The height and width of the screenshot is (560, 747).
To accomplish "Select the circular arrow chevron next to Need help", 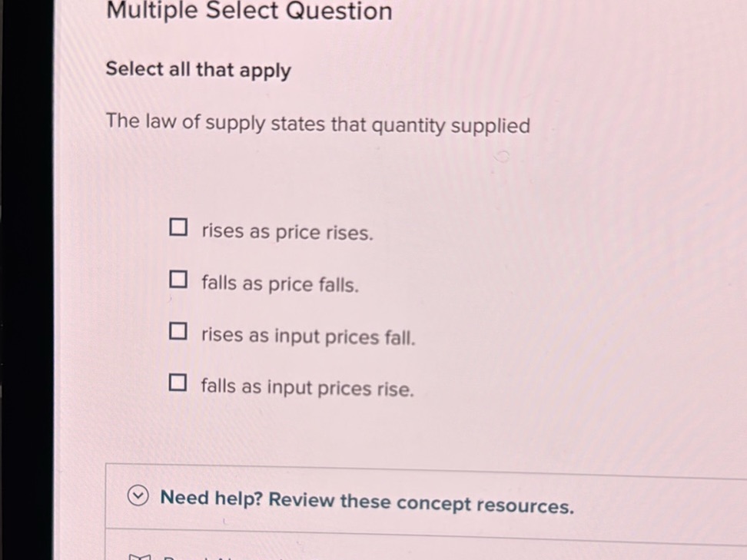I will tap(138, 496).
